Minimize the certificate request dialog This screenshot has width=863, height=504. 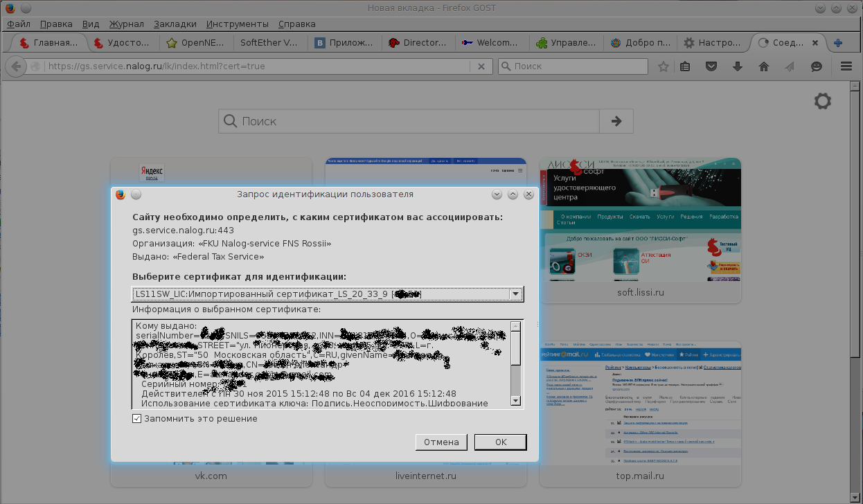[497, 195]
